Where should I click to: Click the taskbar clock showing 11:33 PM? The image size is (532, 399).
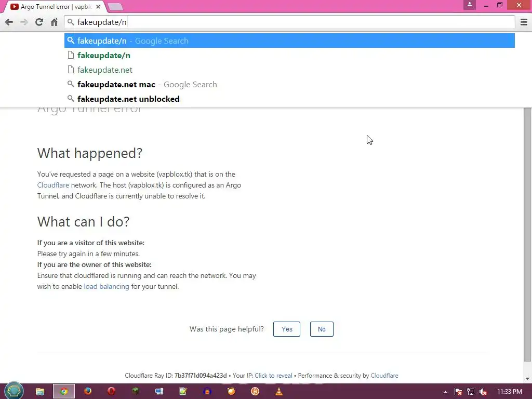[x=509, y=392]
